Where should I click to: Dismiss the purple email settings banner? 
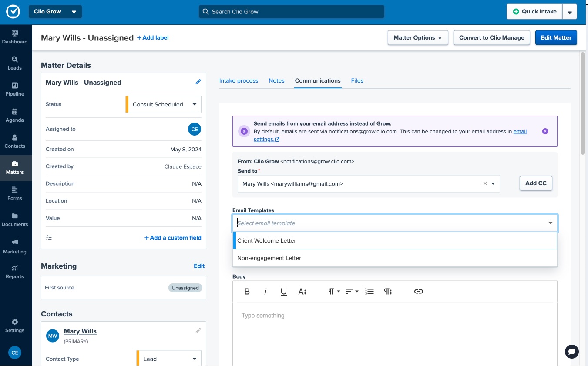click(x=545, y=131)
